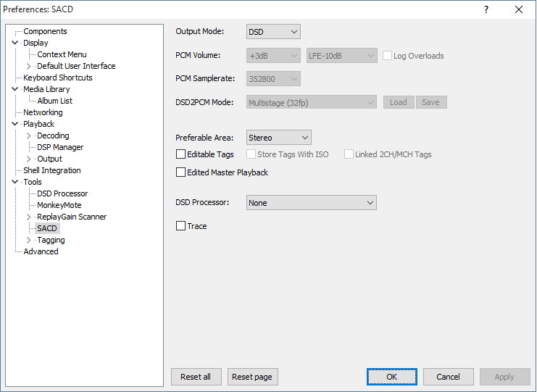The height and width of the screenshot is (392, 537).
Task: Open the Preferable Area dropdown
Action: point(278,138)
